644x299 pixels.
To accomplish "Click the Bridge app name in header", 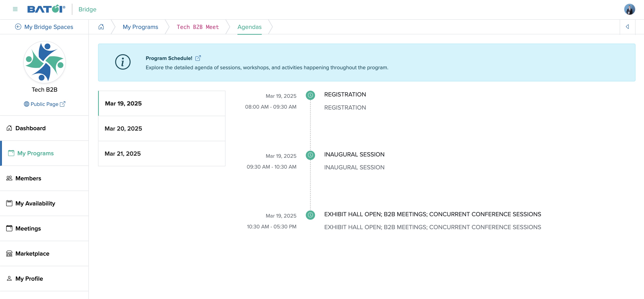I will click(87, 9).
